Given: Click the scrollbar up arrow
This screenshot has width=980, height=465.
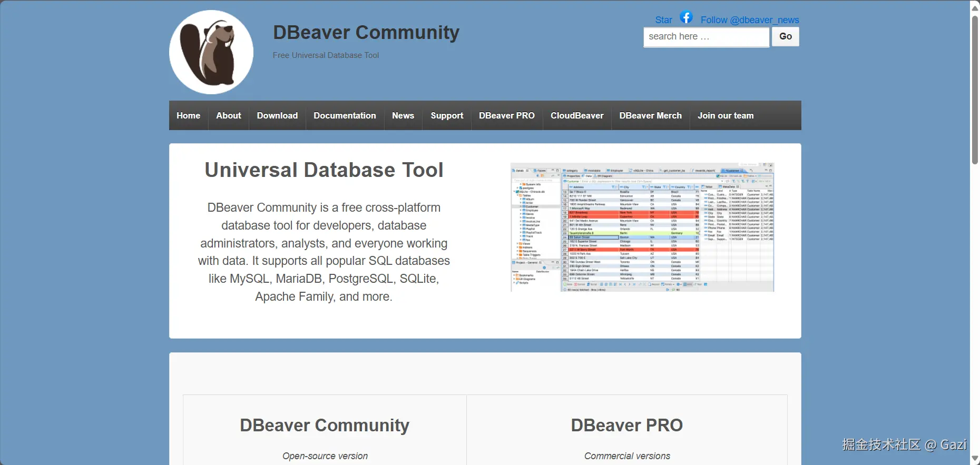Looking at the screenshot, I should tap(975, 7).
